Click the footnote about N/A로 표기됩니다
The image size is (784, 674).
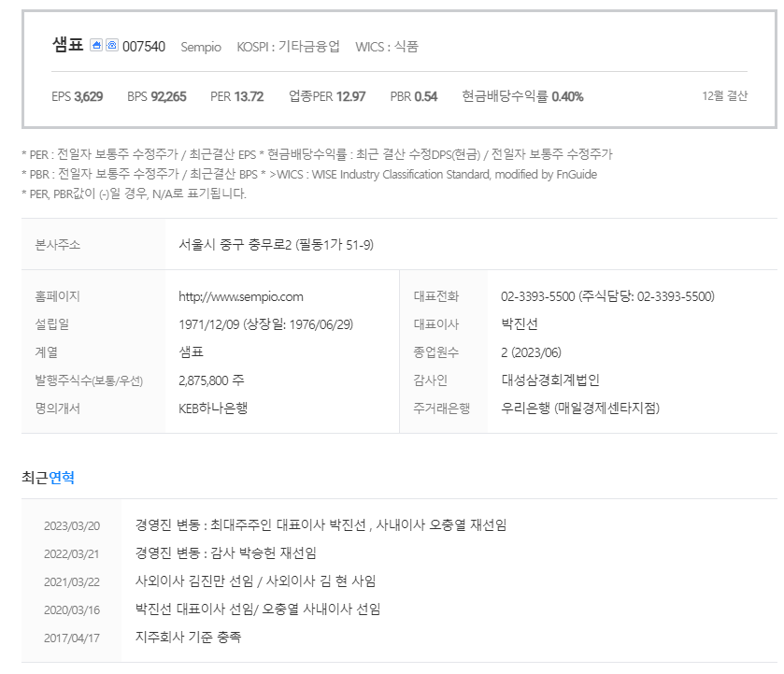coord(134,194)
